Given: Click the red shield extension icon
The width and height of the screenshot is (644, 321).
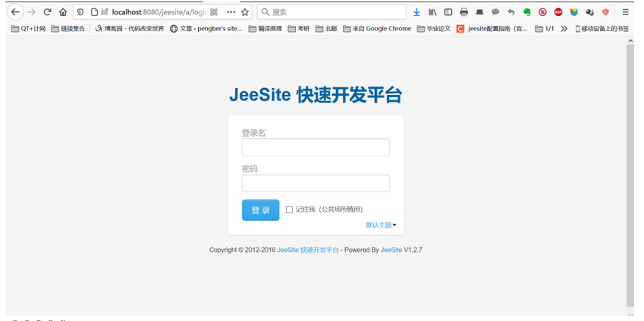Looking at the screenshot, I should (605, 12).
